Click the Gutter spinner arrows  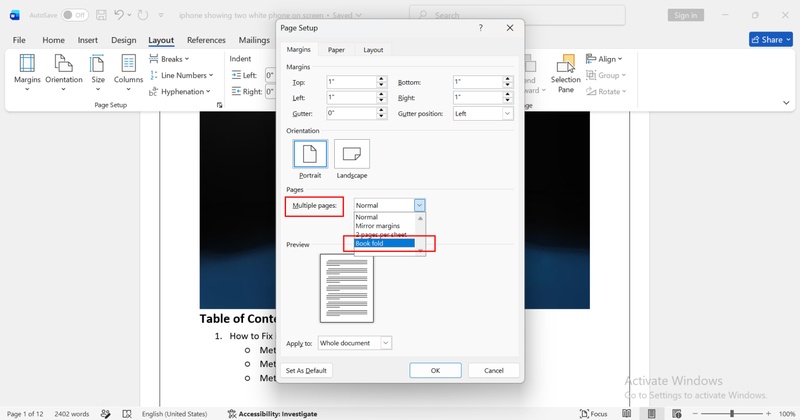coord(382,113)
